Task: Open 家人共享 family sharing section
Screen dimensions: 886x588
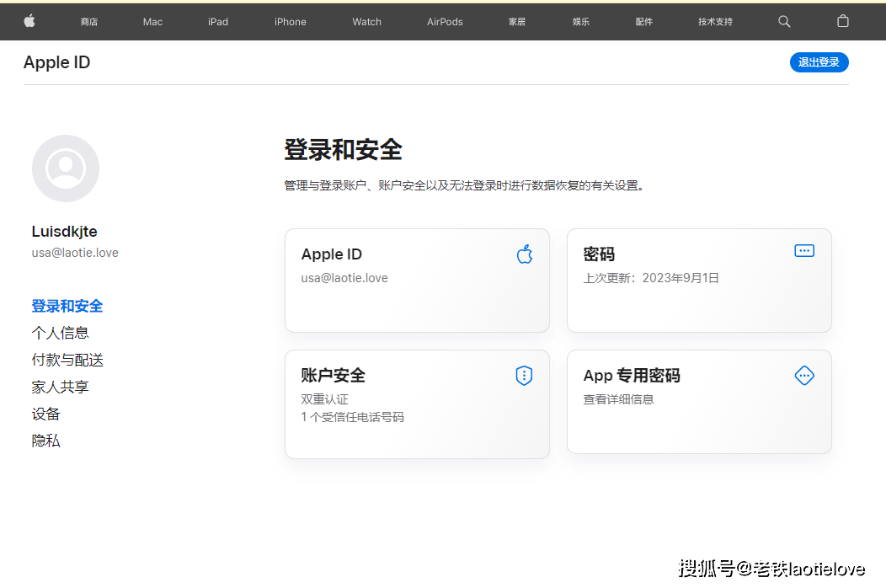Action: (x=61, y=387)
